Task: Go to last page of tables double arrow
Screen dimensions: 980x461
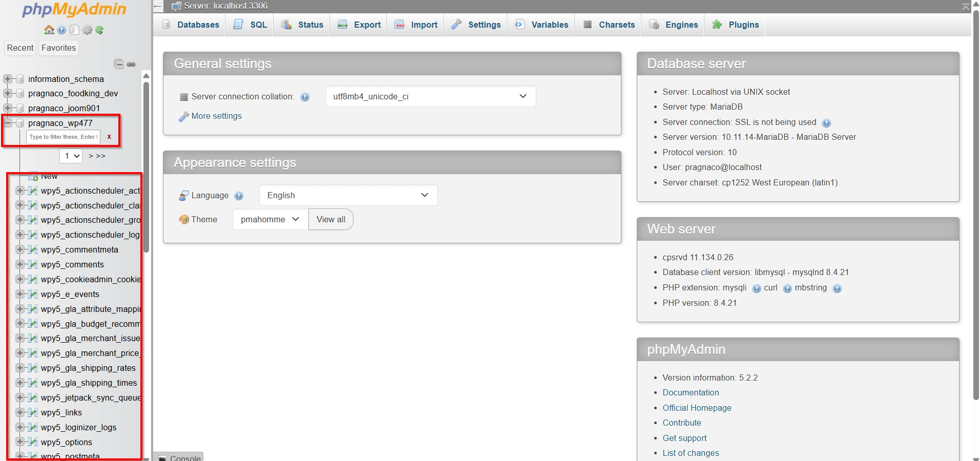Action: pos(100,156)
